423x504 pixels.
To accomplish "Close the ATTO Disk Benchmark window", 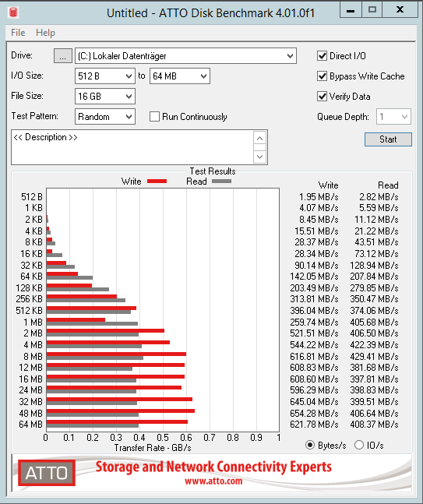I will (400, 9).
